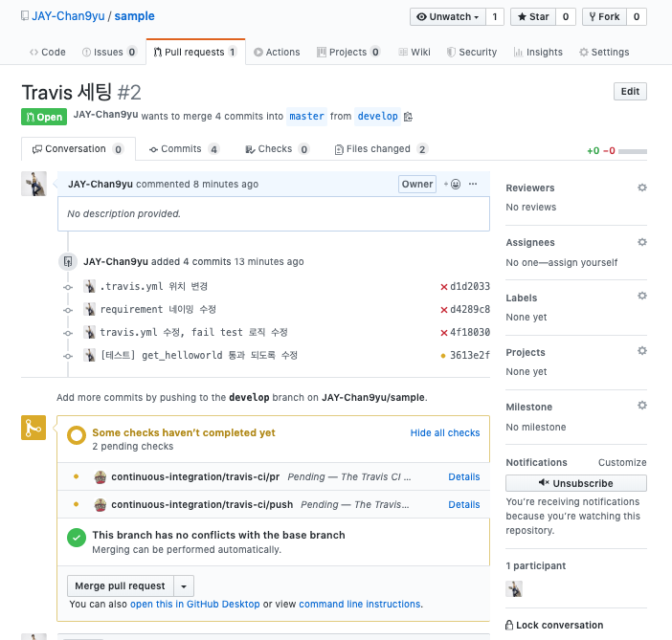Viewport: 672px width, 640px height.
Task: Switch to the Checks tab
Action: [278, 149]
